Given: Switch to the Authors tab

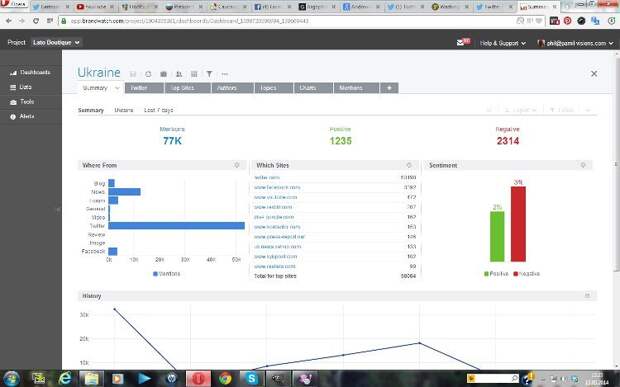Looking at the screenshot, I should point(232,88).
